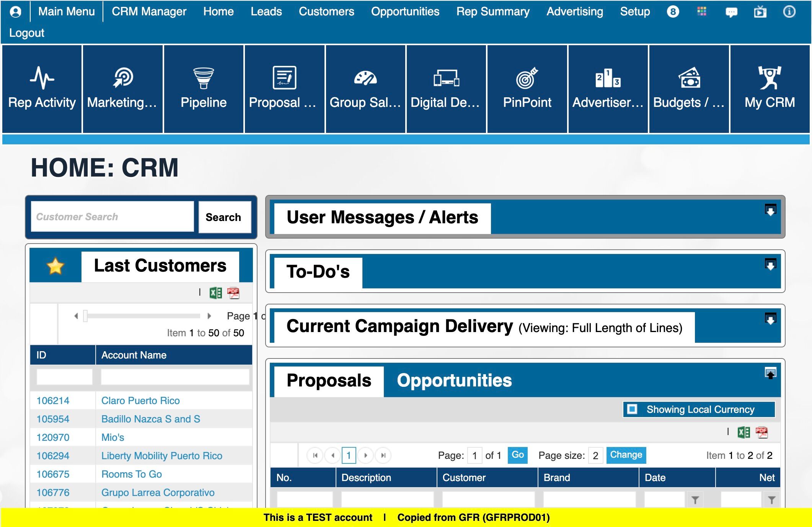Open the Pipeline funnel tile
The height and width of the screenshot is (527, 812).
point(204,89)
